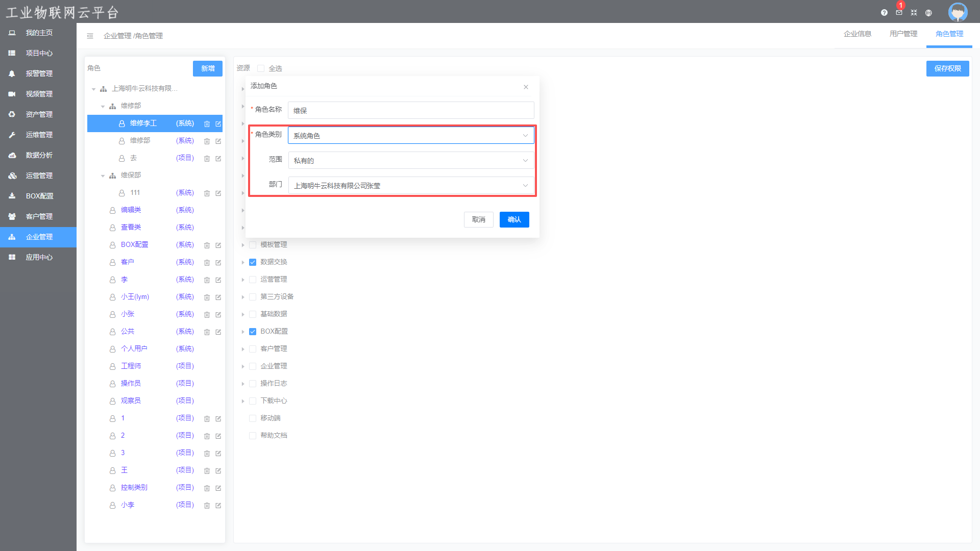Viewport: 980px width, 551px height.
Task: Click the globe language icon
Action: [x=928, y=13]
